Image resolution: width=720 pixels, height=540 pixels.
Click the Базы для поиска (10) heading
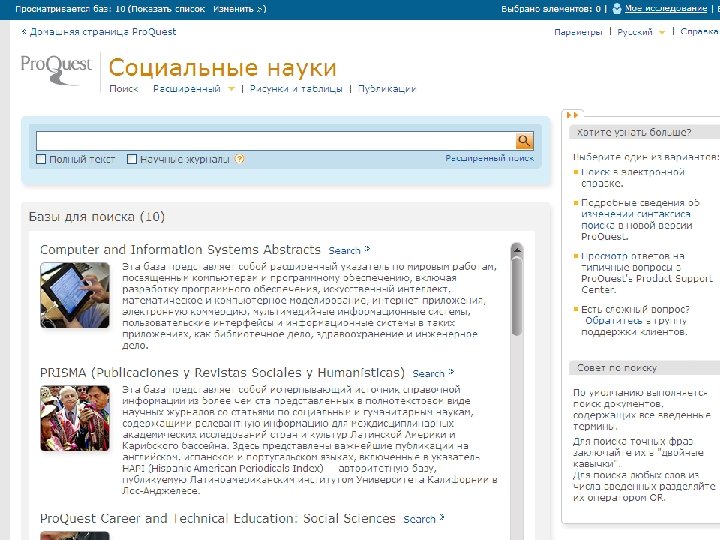96,216
